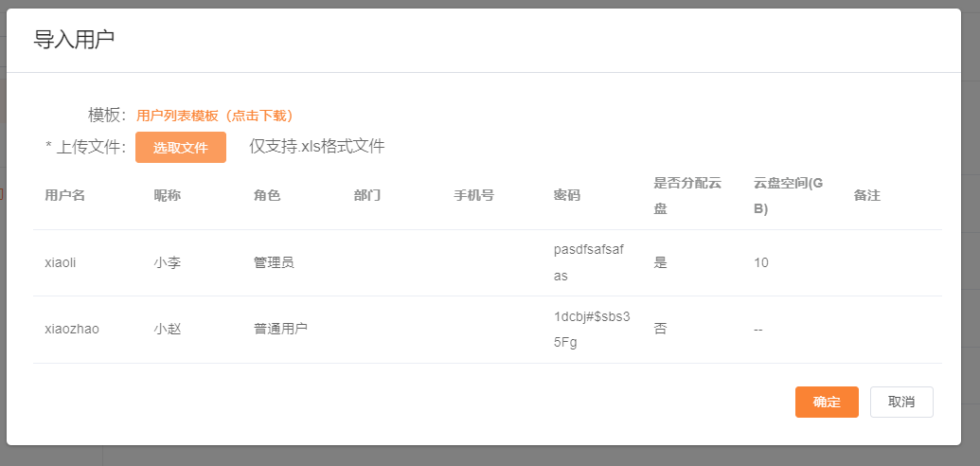The image size is (980, 466).
Task: Click the 是否分配云盘 column header
Action: pyautogui.click(x=687, y=196)
